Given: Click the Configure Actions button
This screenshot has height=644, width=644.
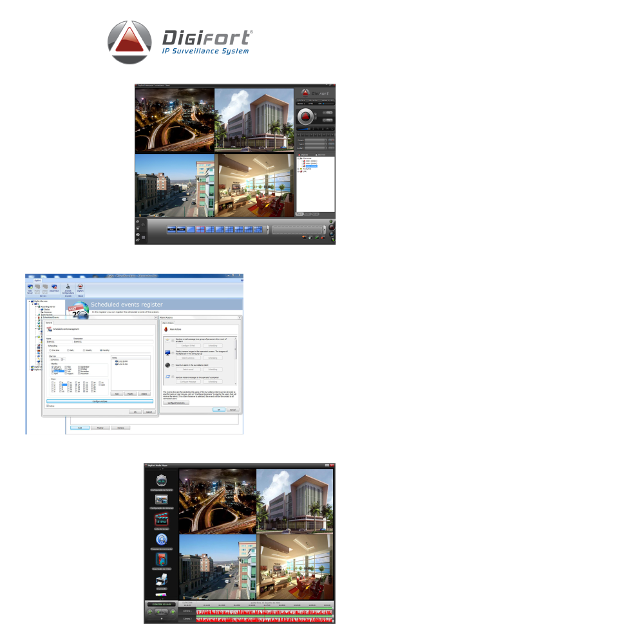Looking at the screenshot, I should coord(100,401).
